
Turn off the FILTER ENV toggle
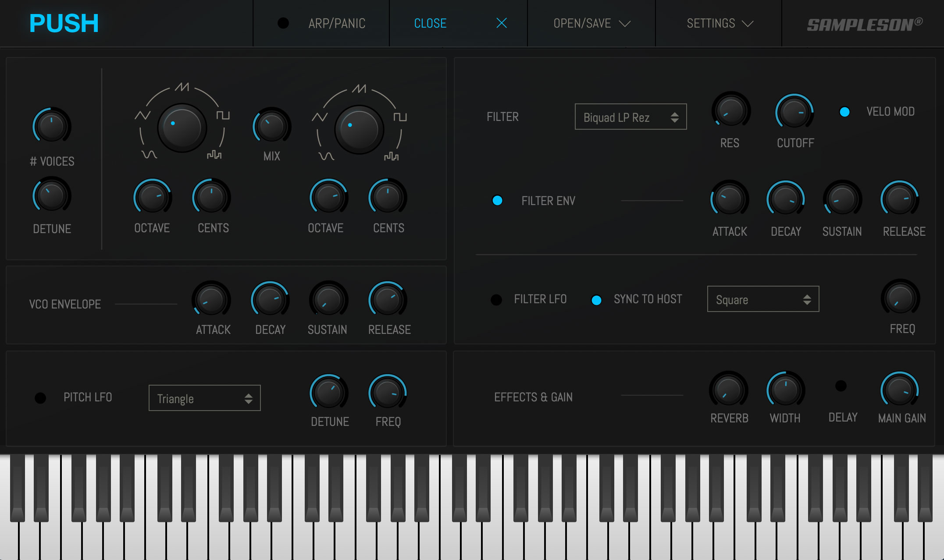[497, 200]
